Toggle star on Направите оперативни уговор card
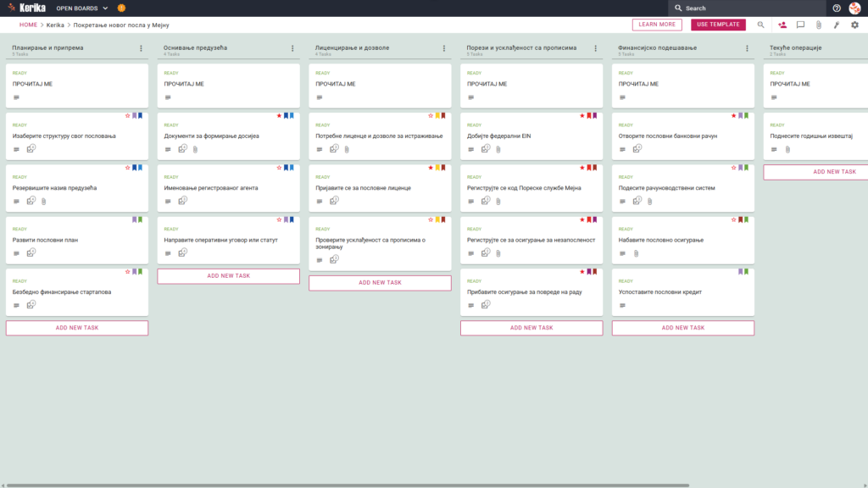 (279, 219)
